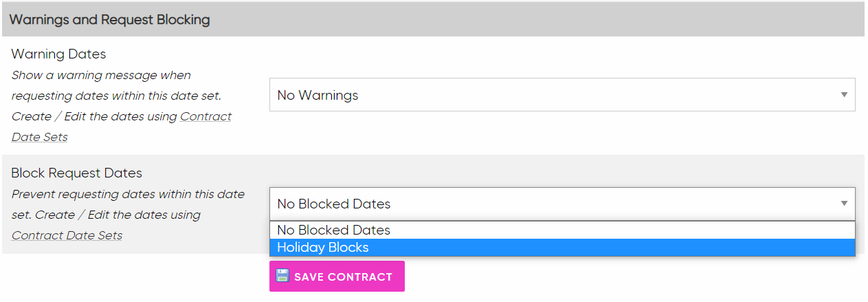868x302 pixels.
Task: Click the arrow on the Blocked Dates dropdown
Action: pyautogui.click(x=844, y=204)
